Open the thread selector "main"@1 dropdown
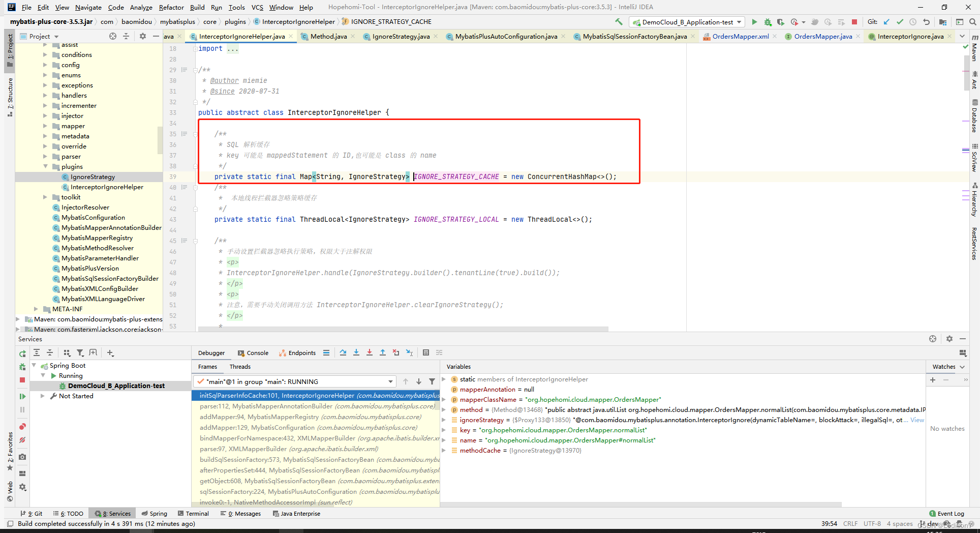 [x=295, y=381]
